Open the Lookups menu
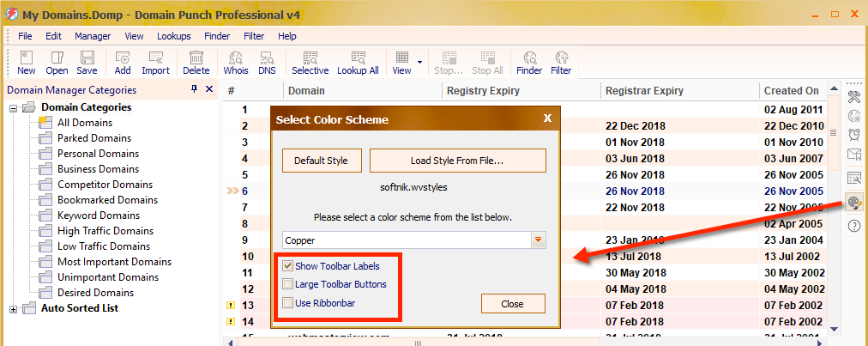 [x=174, y=36]
